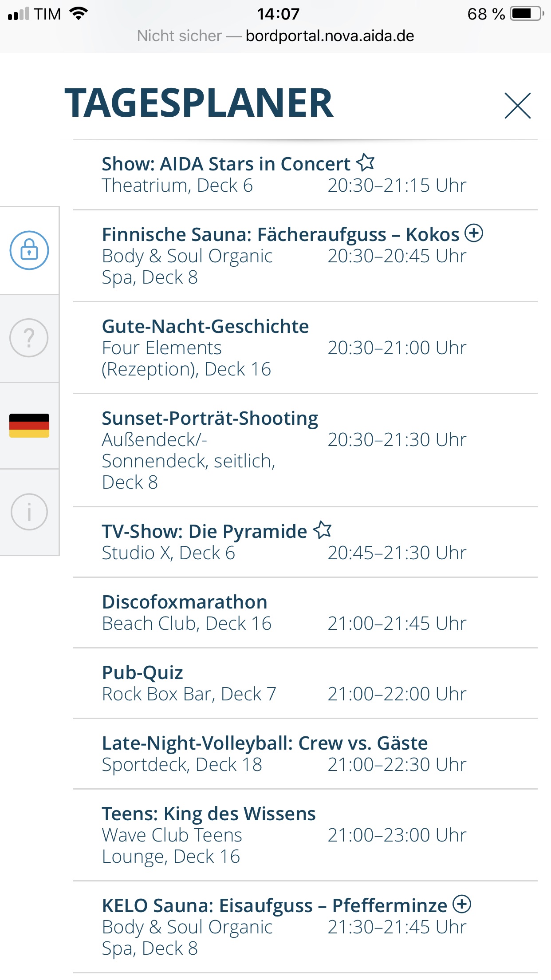Select the German flag language icon
The height and width of the screenshot is (980, 551).
pos(29,426)
